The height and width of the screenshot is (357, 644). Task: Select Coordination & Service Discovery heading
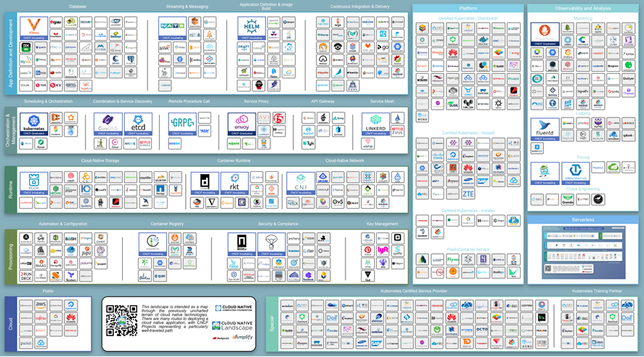click(123, 102)
